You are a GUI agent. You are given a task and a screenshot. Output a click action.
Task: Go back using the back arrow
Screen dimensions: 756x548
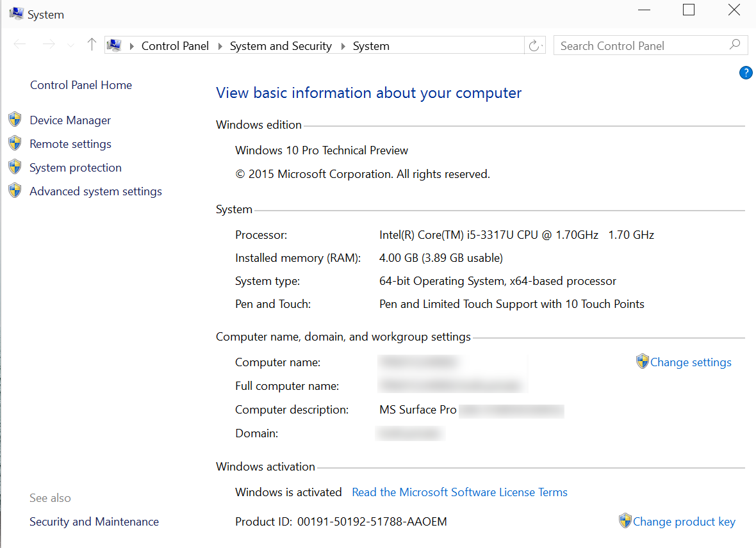coord(20,45)
